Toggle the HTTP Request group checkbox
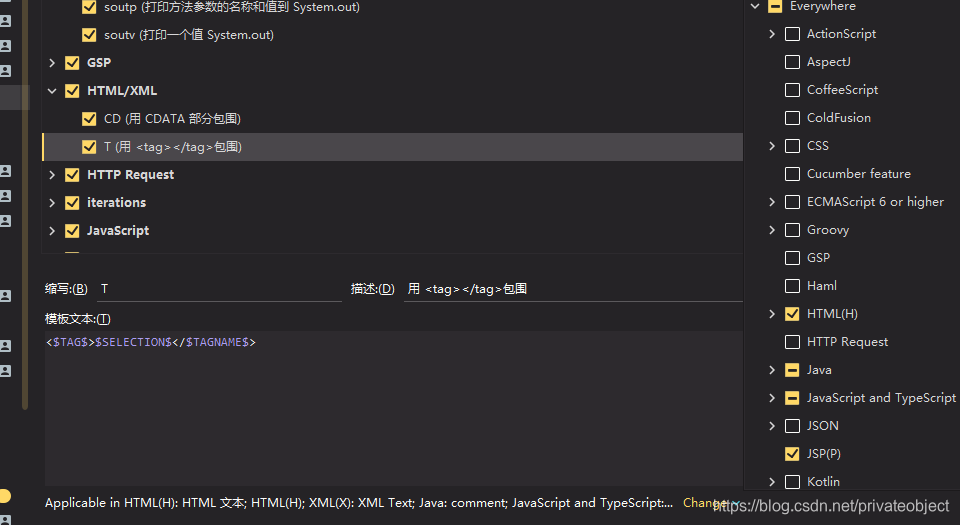The height and width of the screenshot is (525, 960). coord(72,175)
